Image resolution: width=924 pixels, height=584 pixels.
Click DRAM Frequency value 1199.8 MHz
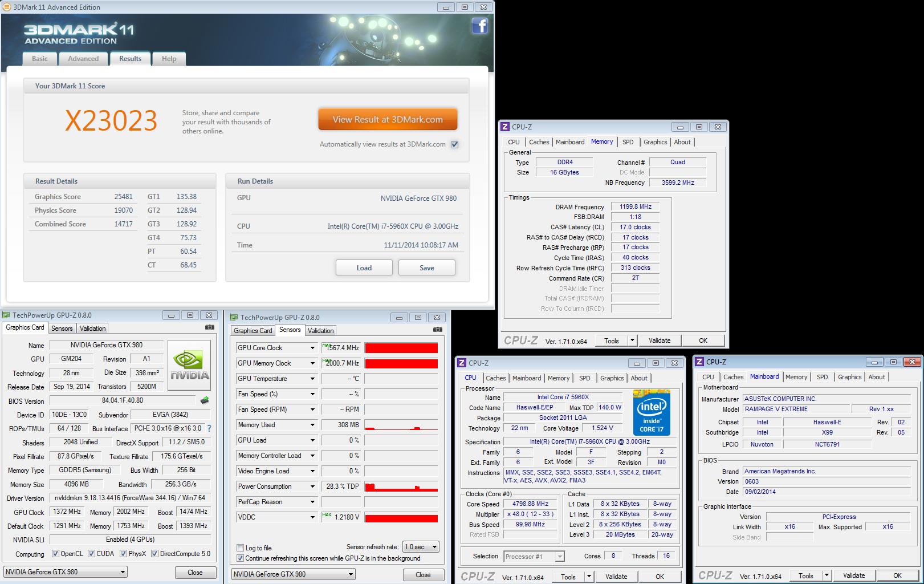[x=635, y=206]
